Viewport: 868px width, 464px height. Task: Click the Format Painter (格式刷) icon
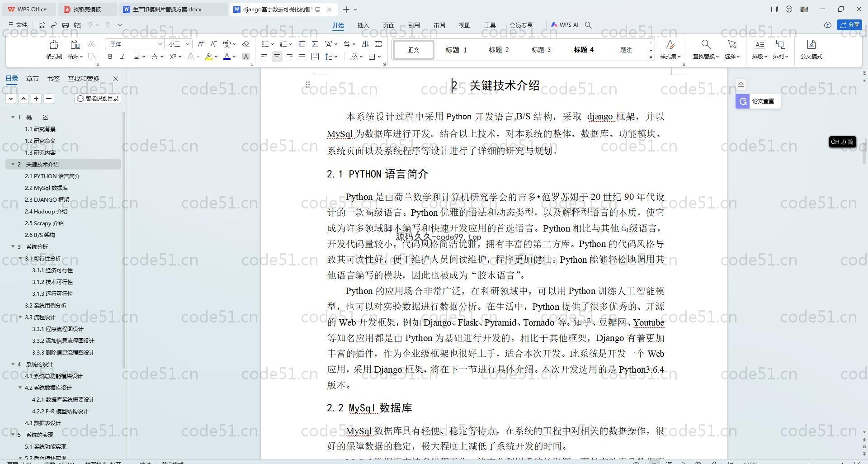click(54, 45)
